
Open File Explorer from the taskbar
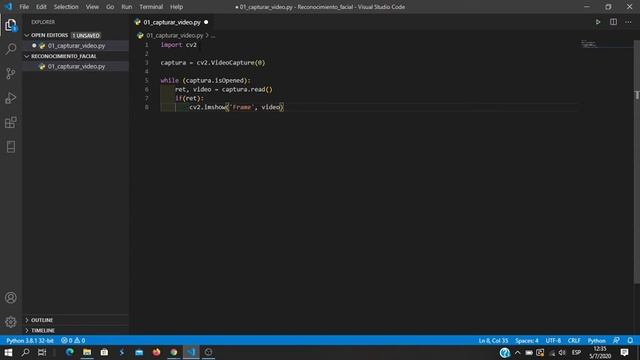pos(87,352)
